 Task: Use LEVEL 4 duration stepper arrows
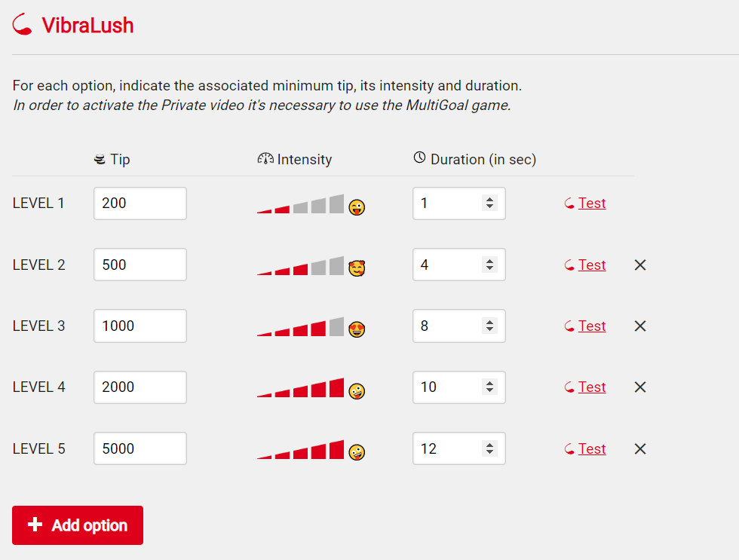click(x=489, y=387)
